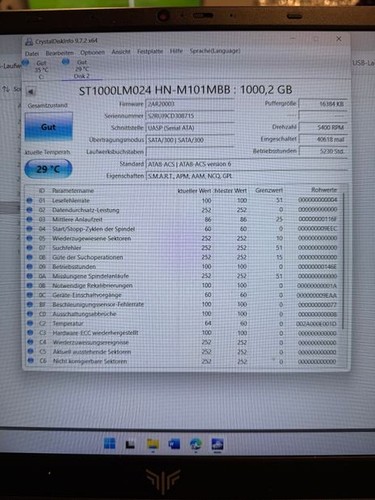Click the Firmware value field
This screenshot has width=375, height=500.
pos(190,104)
